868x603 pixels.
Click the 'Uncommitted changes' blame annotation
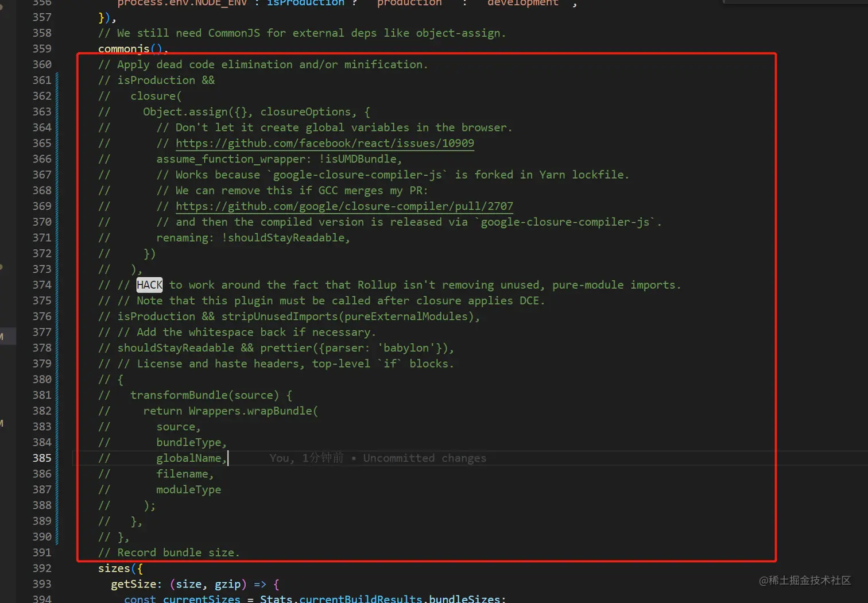[425, 458]
